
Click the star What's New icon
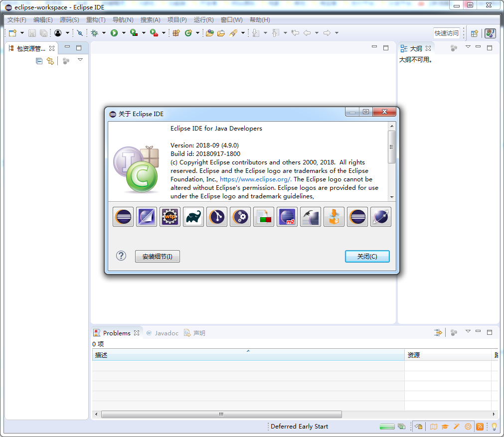pos(468,427)
